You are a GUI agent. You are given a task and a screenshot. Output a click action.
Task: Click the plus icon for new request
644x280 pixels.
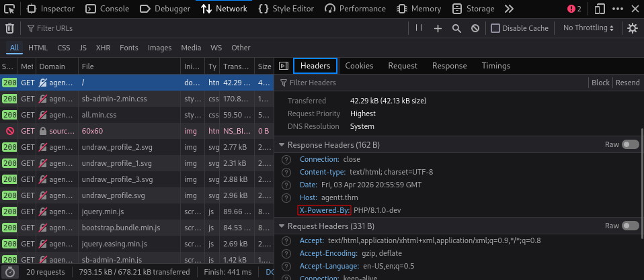point(438,28)
